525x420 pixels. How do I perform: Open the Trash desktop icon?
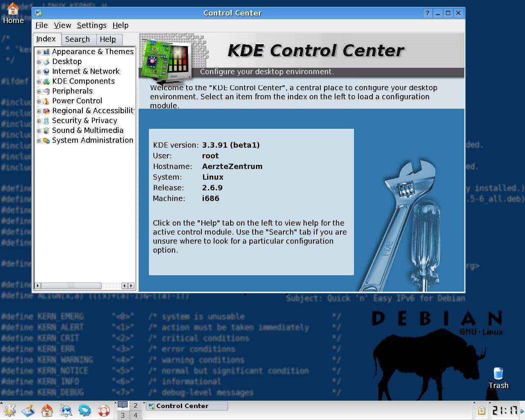[498, 378]
